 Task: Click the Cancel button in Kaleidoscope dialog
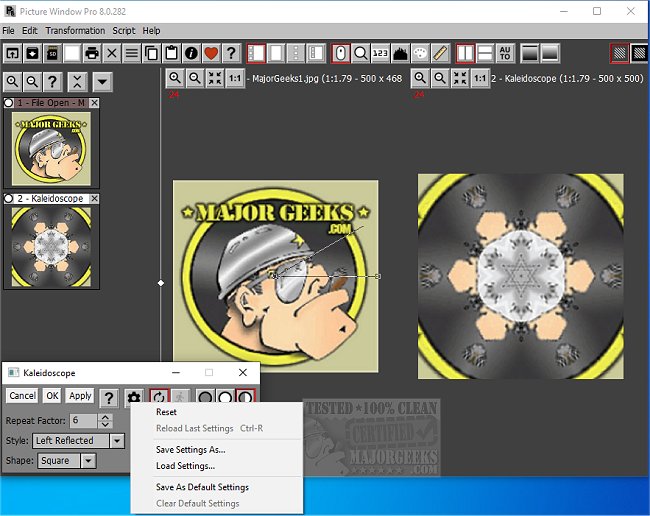(x=22, y=396)
